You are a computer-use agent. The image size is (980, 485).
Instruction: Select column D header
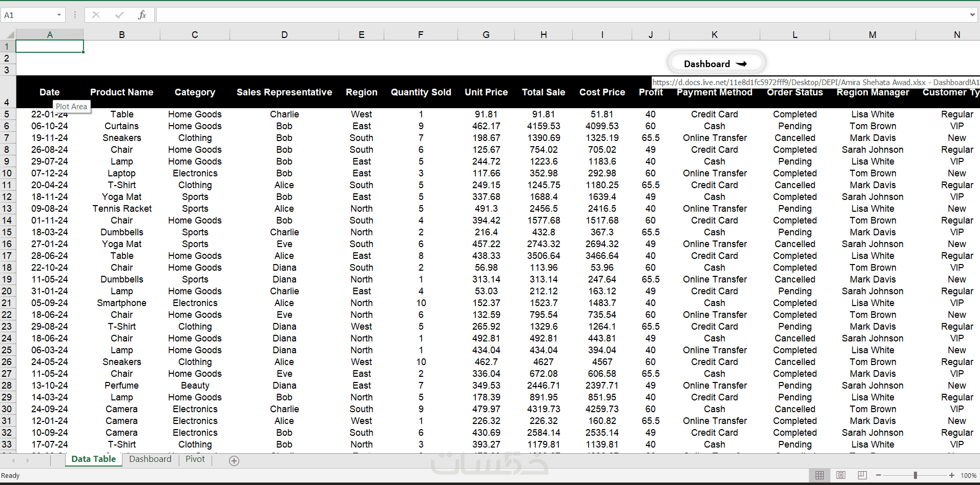click(x=284, y=35)
